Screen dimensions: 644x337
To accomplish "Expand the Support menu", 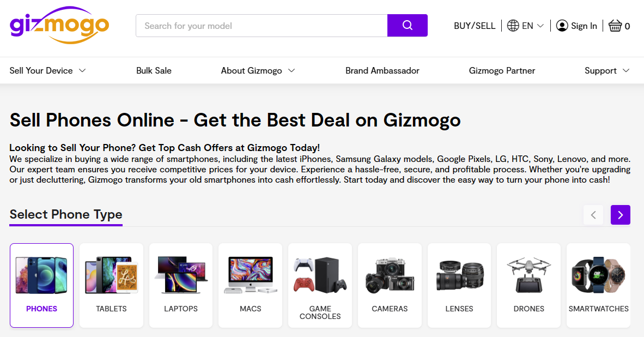I will click(x=607, y=70).
